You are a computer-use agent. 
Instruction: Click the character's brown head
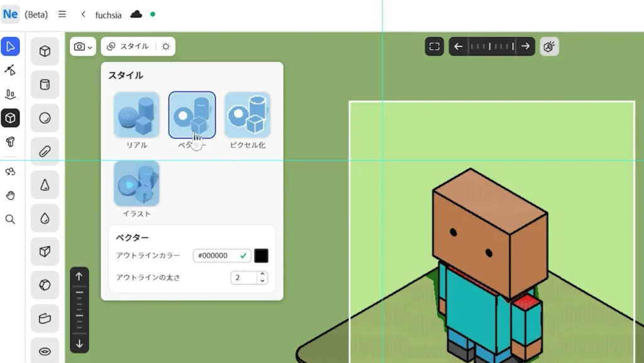click(x=489, y=232)
